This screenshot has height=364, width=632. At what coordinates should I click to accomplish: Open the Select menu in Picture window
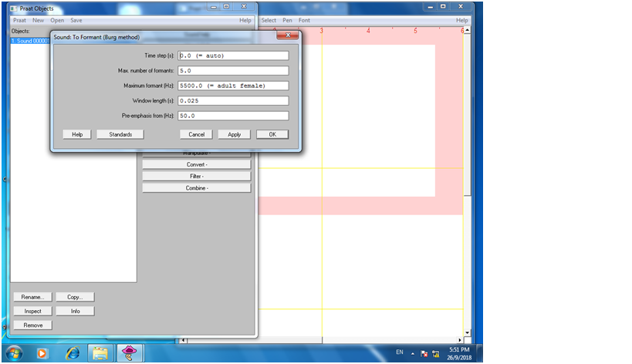tap(269, 20)
